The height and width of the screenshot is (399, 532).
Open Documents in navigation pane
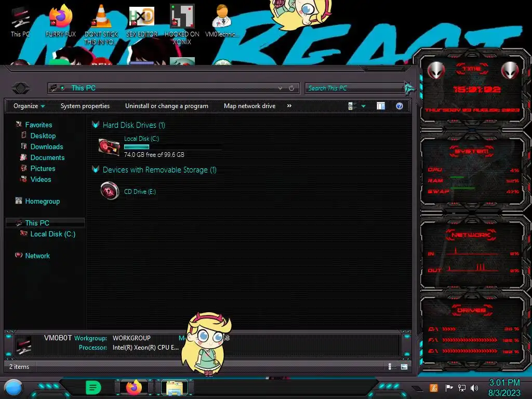[x=47, y=157]
